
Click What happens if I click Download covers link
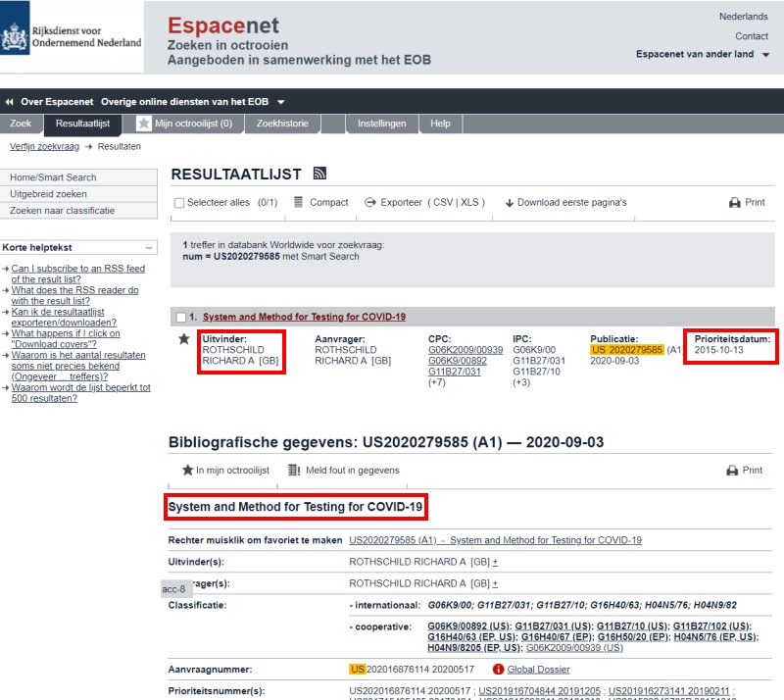66,339
